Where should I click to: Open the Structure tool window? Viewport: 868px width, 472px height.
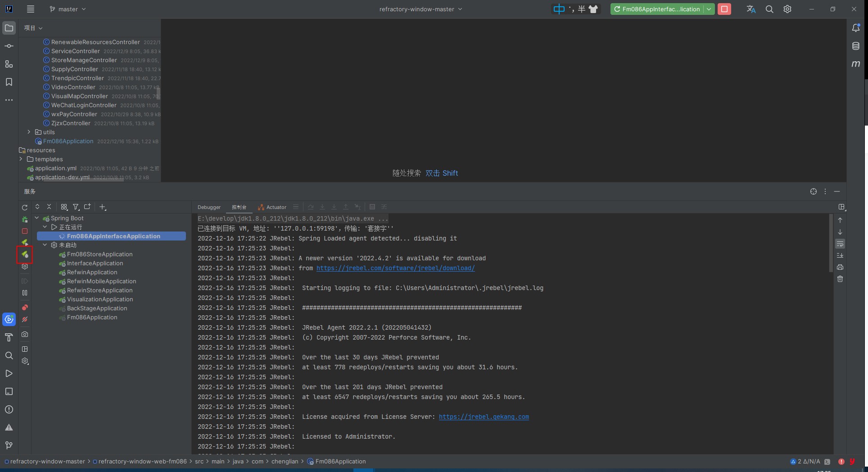click(9, 64)
